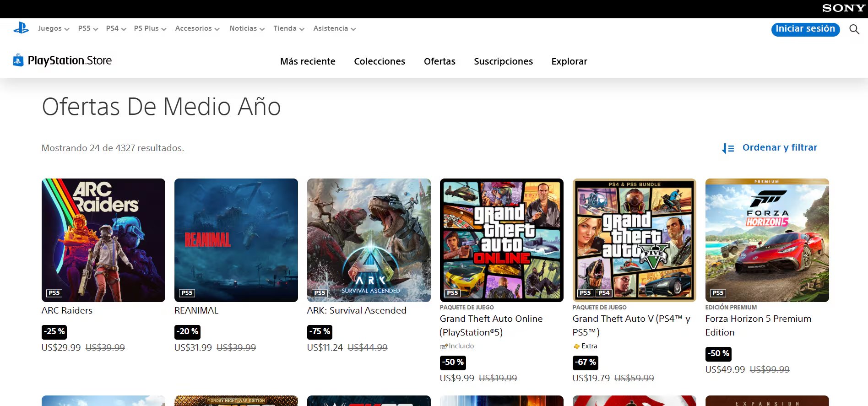Click the Mostrando 24 de 4327 resultados text

[113, 148]
